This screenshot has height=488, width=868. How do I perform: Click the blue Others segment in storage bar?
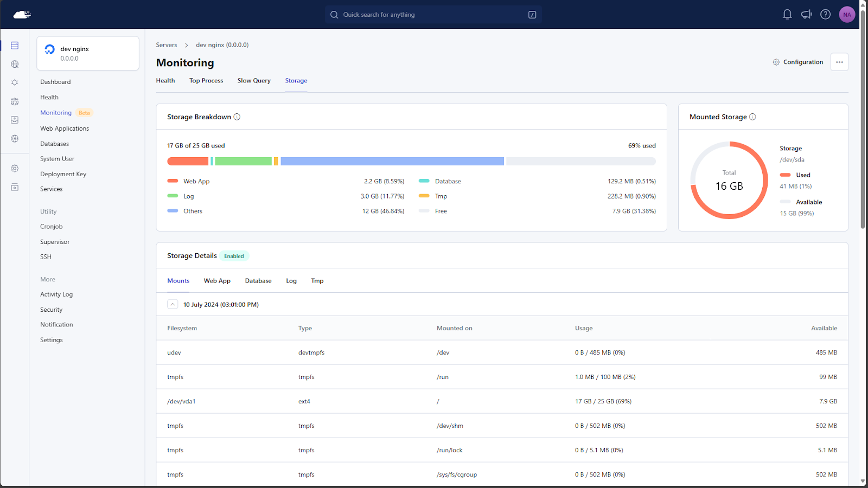[x=392, y=162]
